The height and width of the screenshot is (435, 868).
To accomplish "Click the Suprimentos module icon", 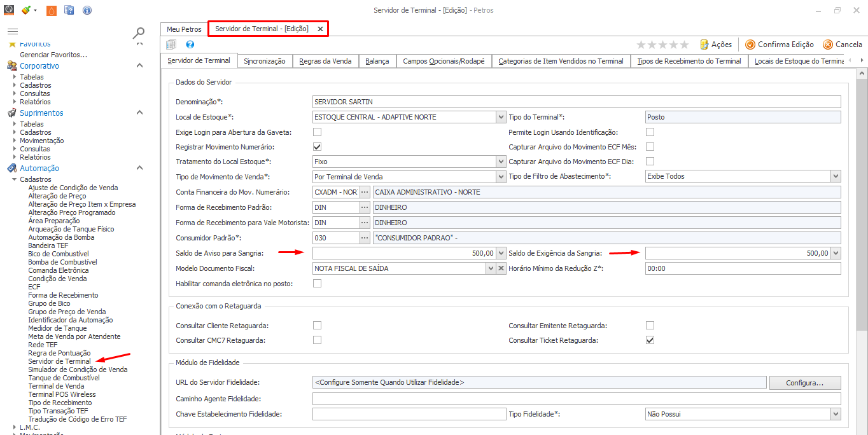I will click(11, 113).
